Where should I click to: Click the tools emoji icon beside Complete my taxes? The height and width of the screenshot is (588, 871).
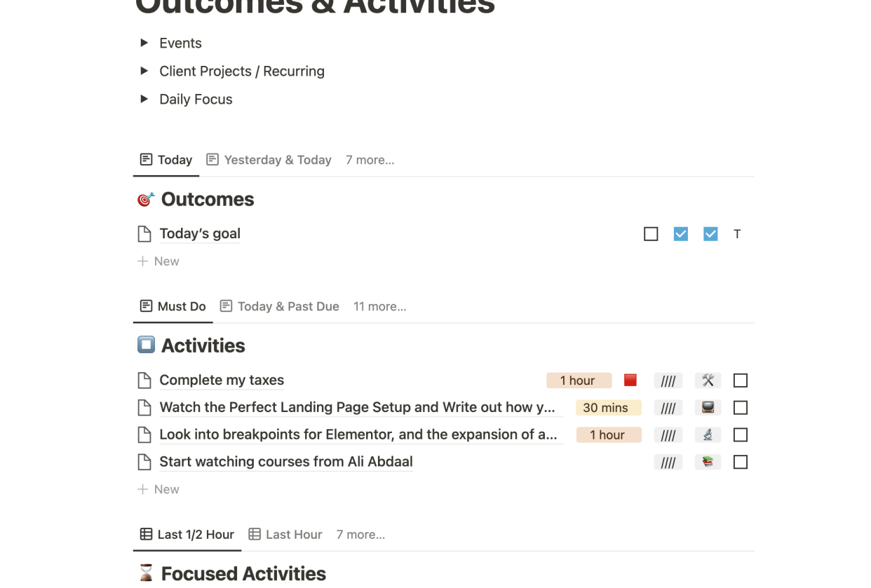(708, 380)
